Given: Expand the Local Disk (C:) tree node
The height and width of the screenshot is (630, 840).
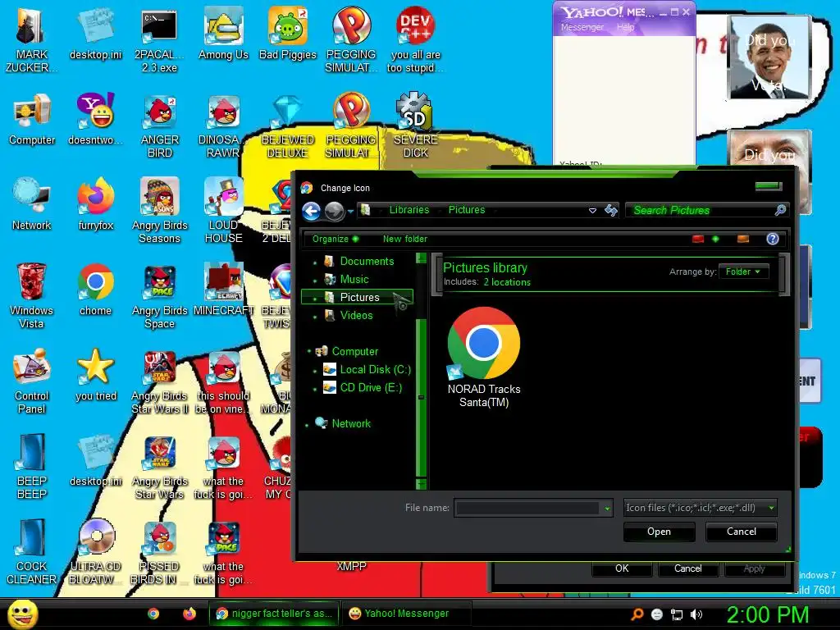Looking at the screenshot, I should pyautogui.click(x=314, y=371).
